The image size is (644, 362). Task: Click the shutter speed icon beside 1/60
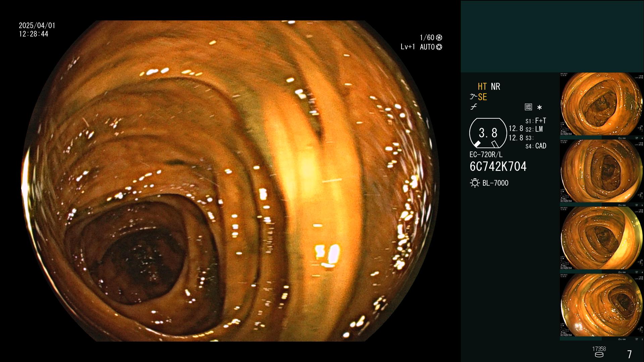[439, 38]
